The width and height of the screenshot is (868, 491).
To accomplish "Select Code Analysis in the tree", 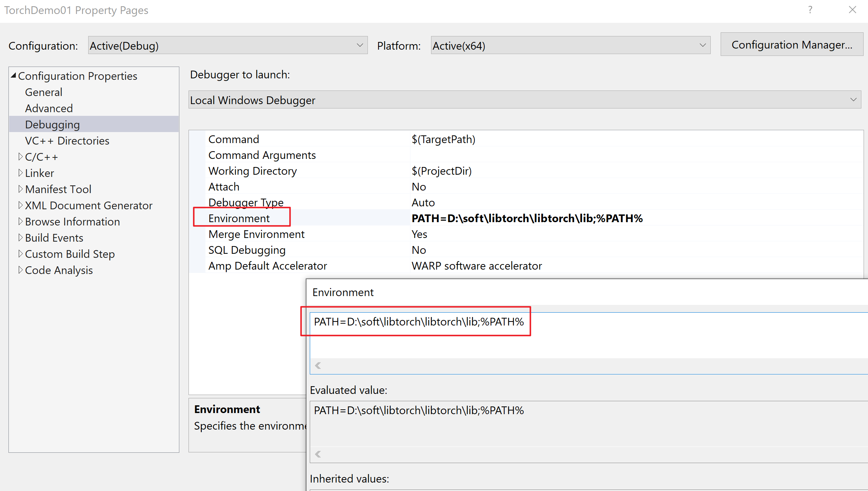I will pos(59,270).
